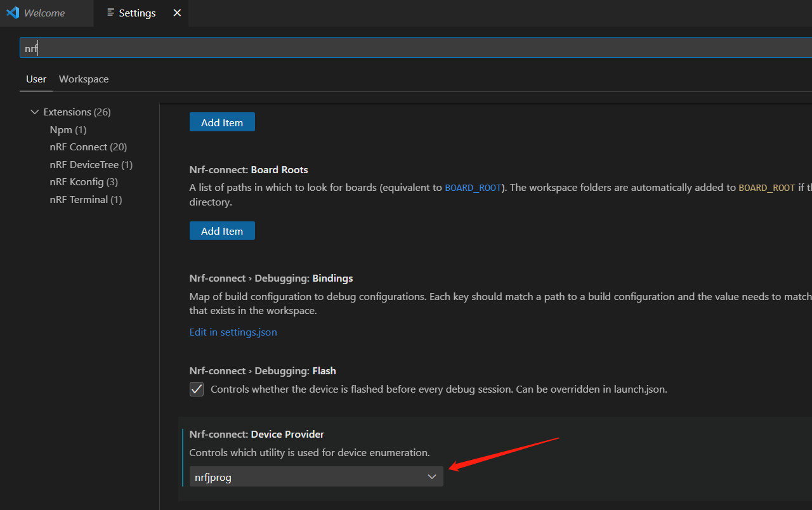Click the VS Code logo on Welcome tab

point(13,13)
